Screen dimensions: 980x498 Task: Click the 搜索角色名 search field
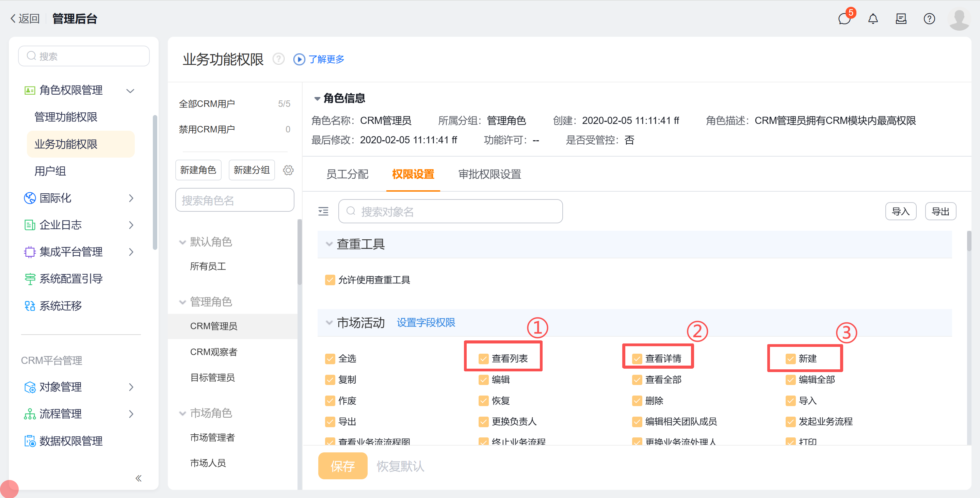click(x=234, y=200)
